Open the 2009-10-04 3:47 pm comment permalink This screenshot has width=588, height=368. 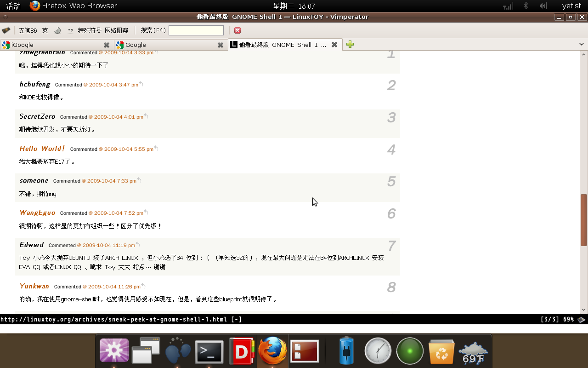click(111, 85)
